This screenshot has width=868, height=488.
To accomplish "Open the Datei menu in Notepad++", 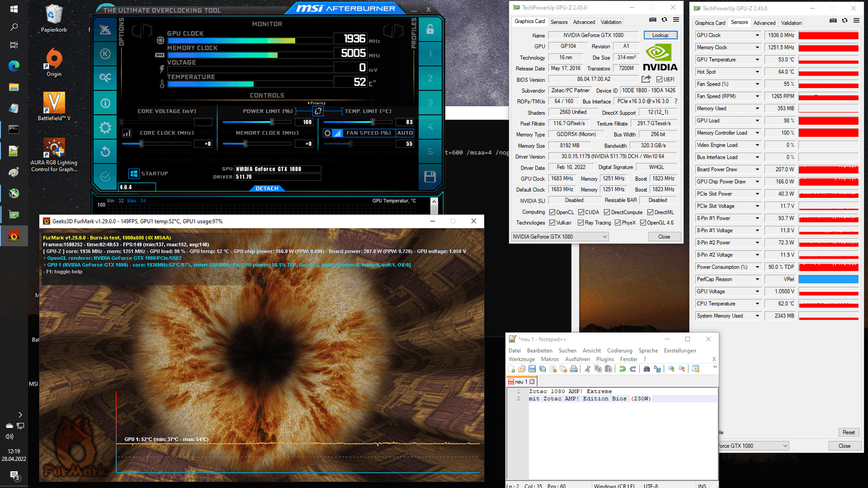I will 514,351.
